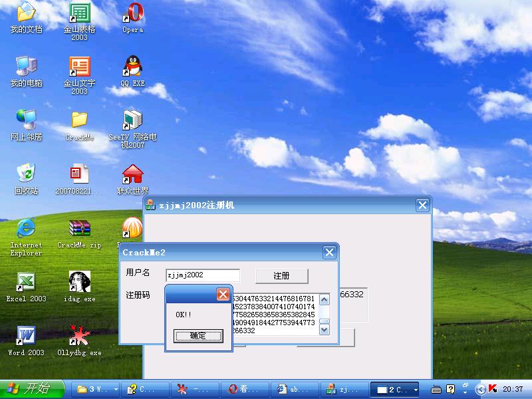The width and height of the screenshot is (532, 399).
Task: Click the zjjmj2002注册机 title bar icon
Action: click(x=150, y=205)
